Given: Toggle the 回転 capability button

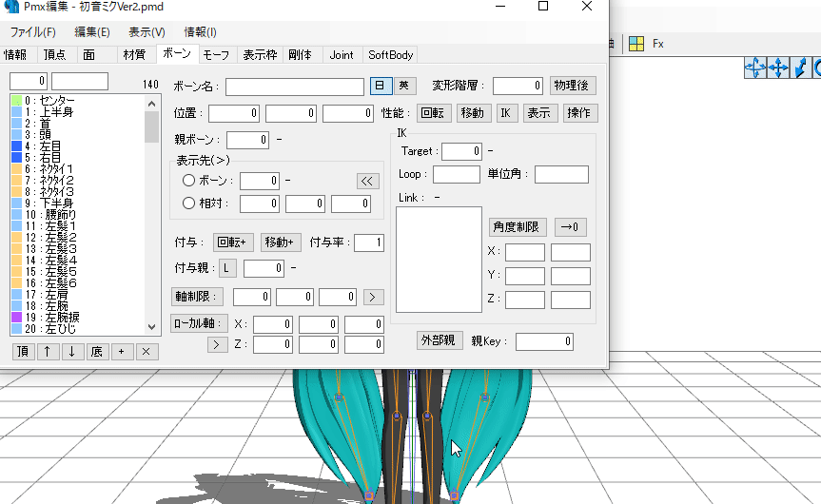Looking at the screenshot, I should [434, 113].
